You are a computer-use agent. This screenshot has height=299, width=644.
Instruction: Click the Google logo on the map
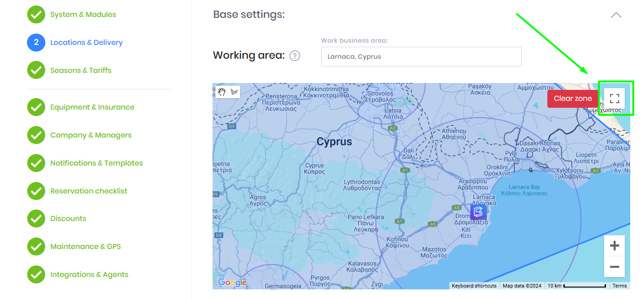coord(232,282)
